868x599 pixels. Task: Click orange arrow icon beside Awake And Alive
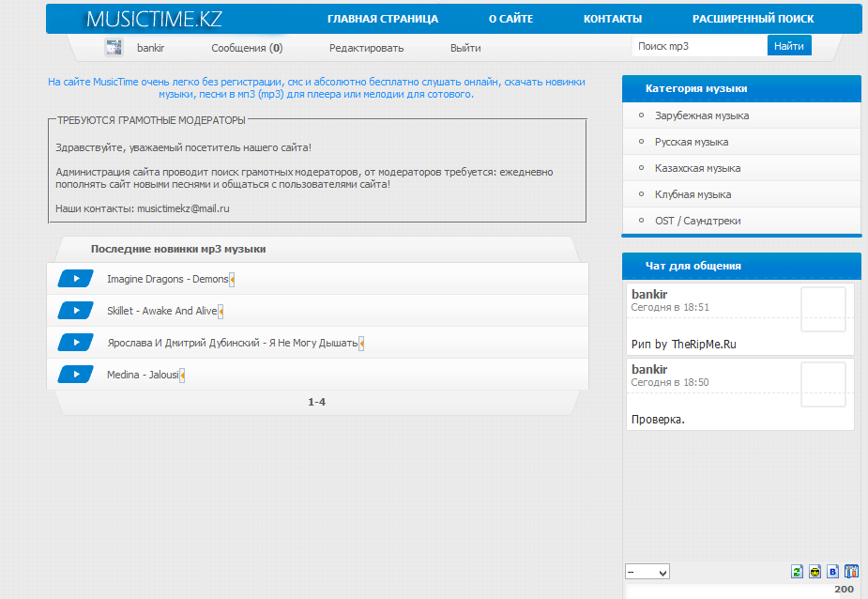(x=221, y=312)
